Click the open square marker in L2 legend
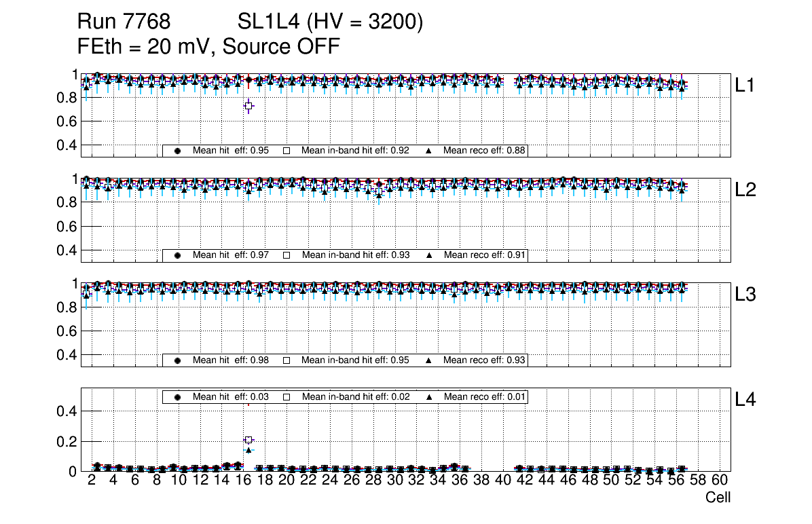 pos(287,255)
